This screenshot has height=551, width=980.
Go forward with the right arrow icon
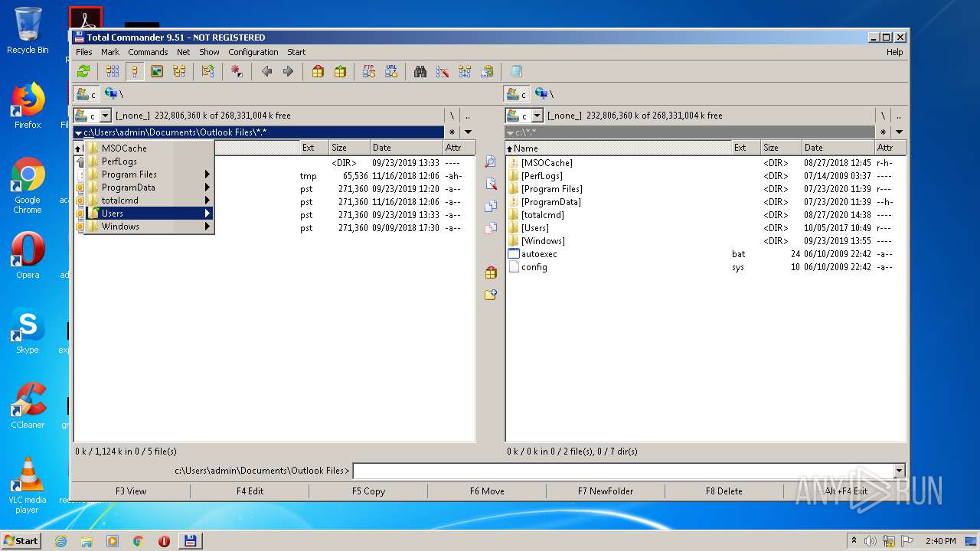click(x=288, y=71)
